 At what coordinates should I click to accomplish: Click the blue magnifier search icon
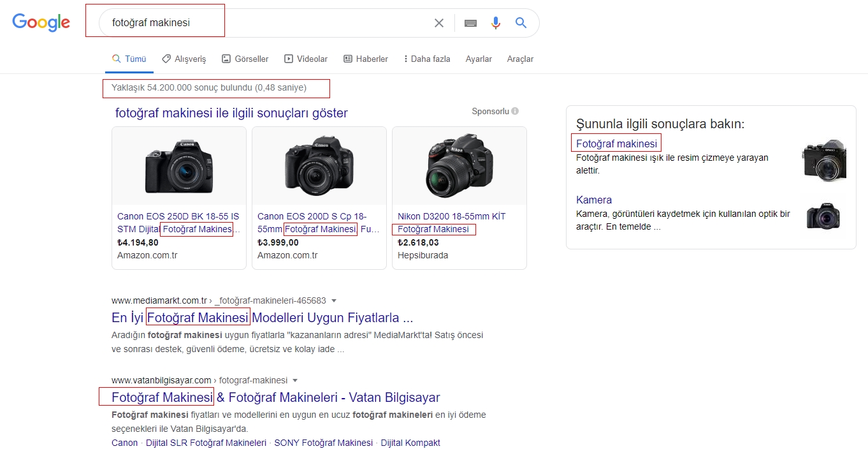click(x=521, y=23)
